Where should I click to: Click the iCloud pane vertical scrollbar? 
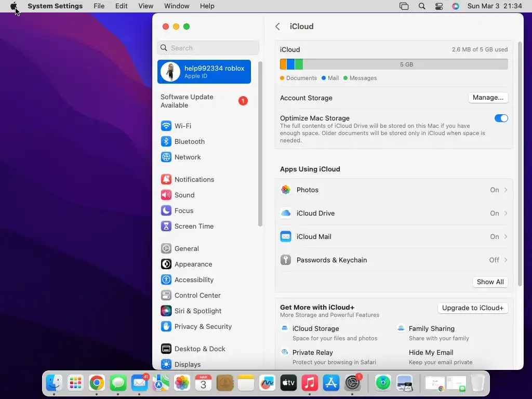point(520,164)
